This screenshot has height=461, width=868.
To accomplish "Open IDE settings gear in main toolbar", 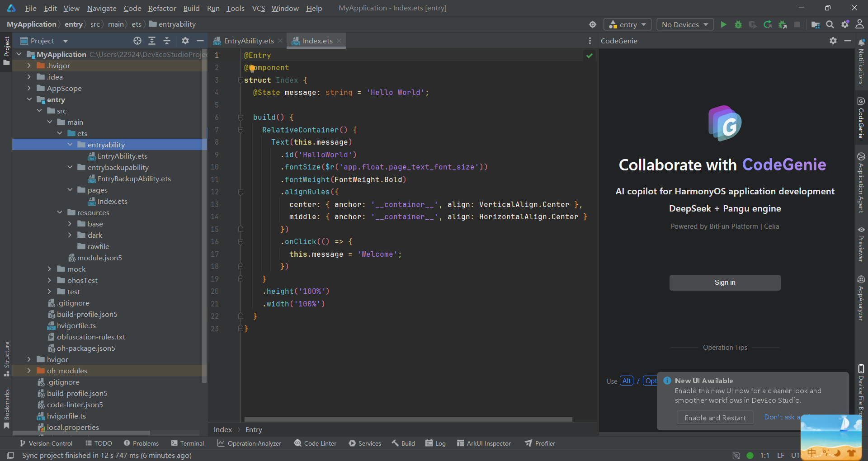I will tap(844, 24).
